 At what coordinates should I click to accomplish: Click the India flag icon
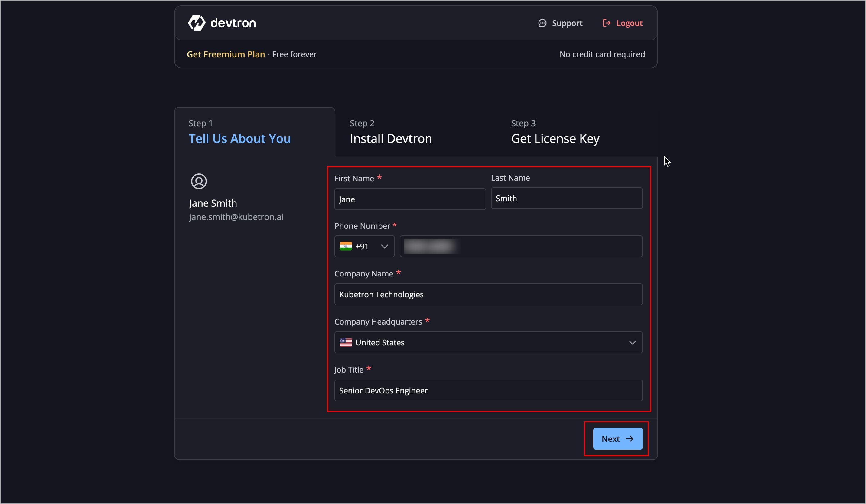tap(345, 247)
